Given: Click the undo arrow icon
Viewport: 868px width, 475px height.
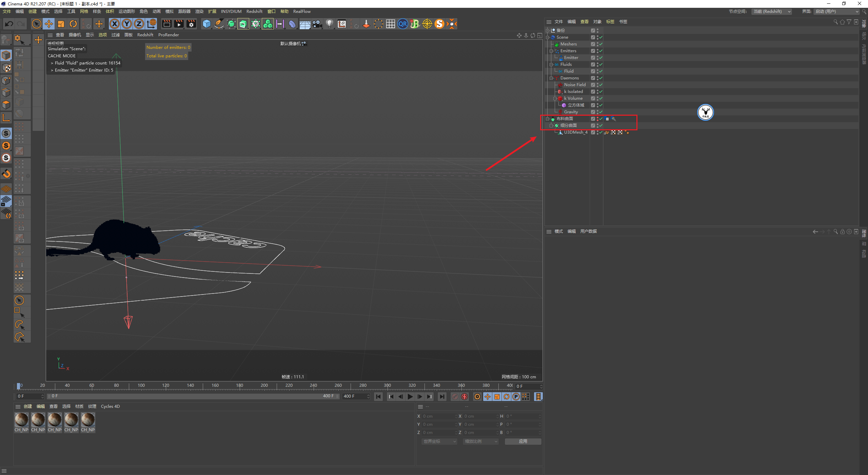Looking at the screenshot, I should [x=9, y=24].
